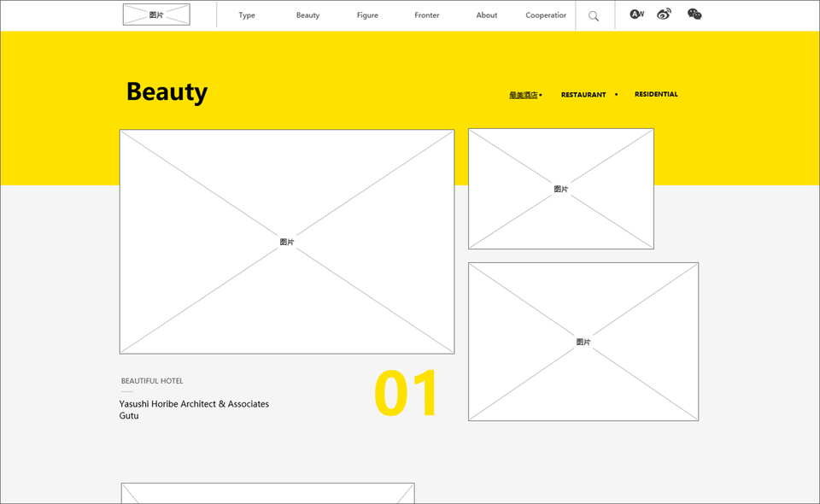This screenshot has width=820, height=504.
Task: Click the BEAUTIFUL HOTEL label
Action: click(x=152, y=381)
